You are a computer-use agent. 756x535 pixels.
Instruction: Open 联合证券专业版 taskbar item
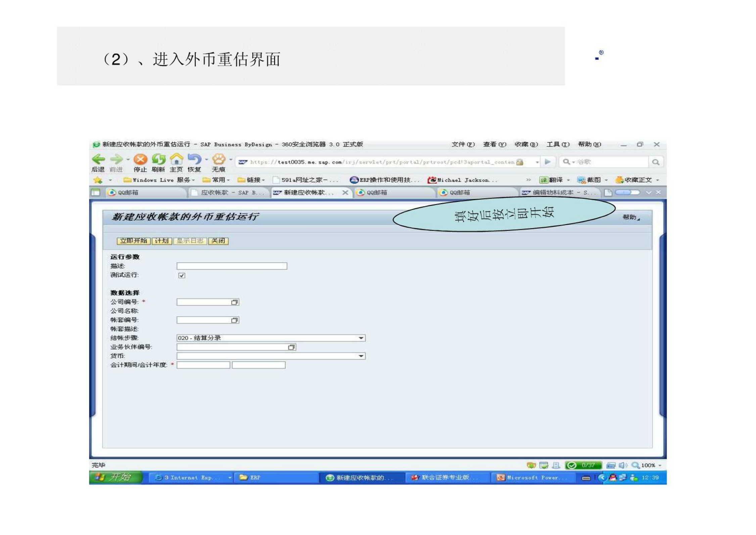[446, 477]
